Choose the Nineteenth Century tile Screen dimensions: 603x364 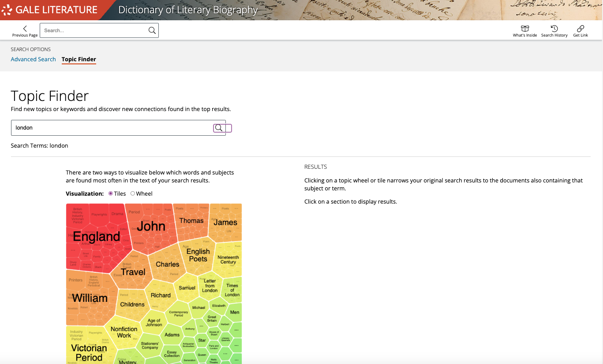coord(228,260)
